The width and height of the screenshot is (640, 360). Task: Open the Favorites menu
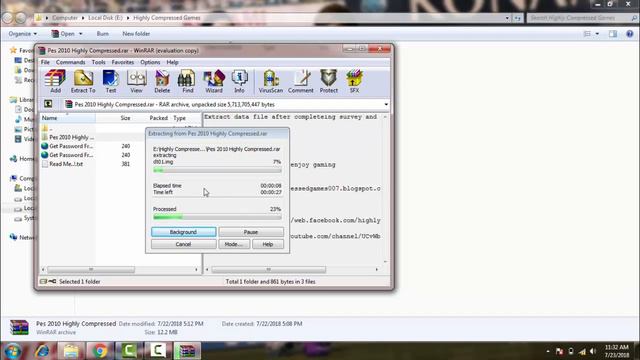(x=123, y=62)
